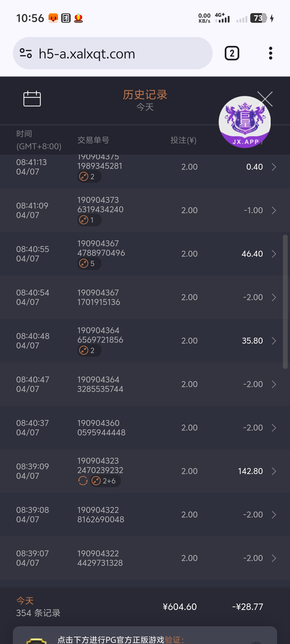
Task: Tap the multiplier badge on 46.40 record
Action: (x=89, y=264)
